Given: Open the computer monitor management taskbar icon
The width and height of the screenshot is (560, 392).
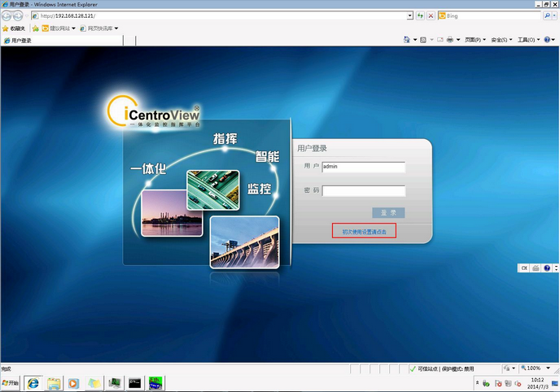Looking at the screenshot, I should pos(115,383).
